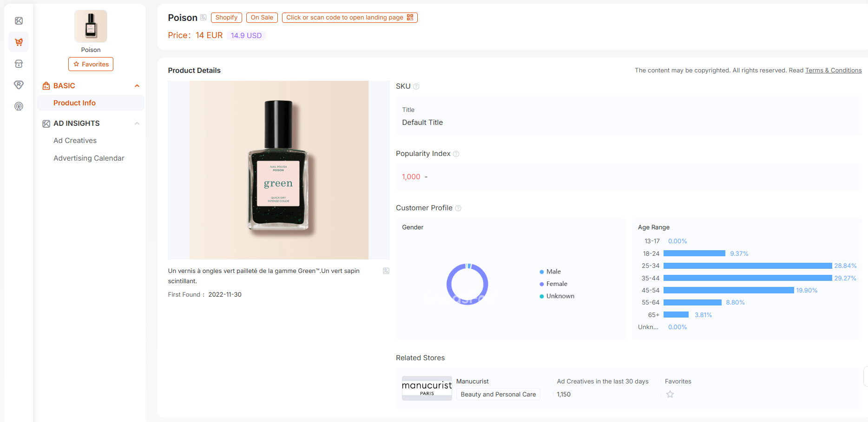This screenshot has width=868, height=422.
Task: Click the 14 EUR price text
Action: [209, 35]
